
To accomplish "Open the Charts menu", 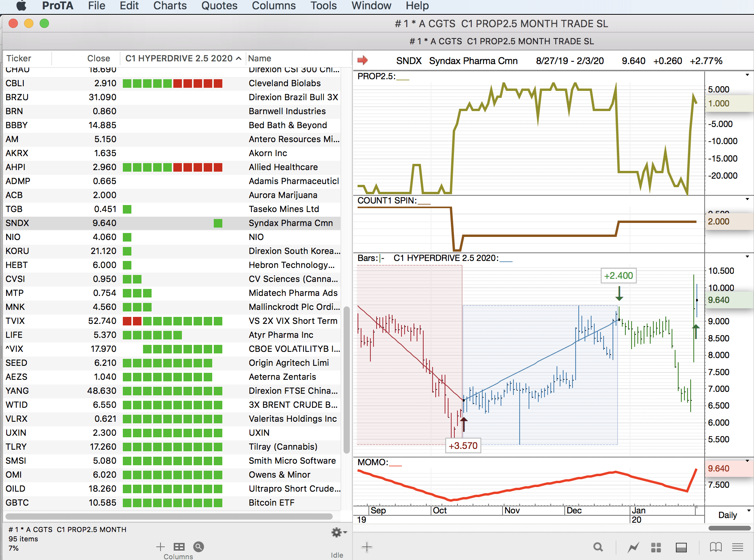I will pyautogui.click(x=170, y=6).
